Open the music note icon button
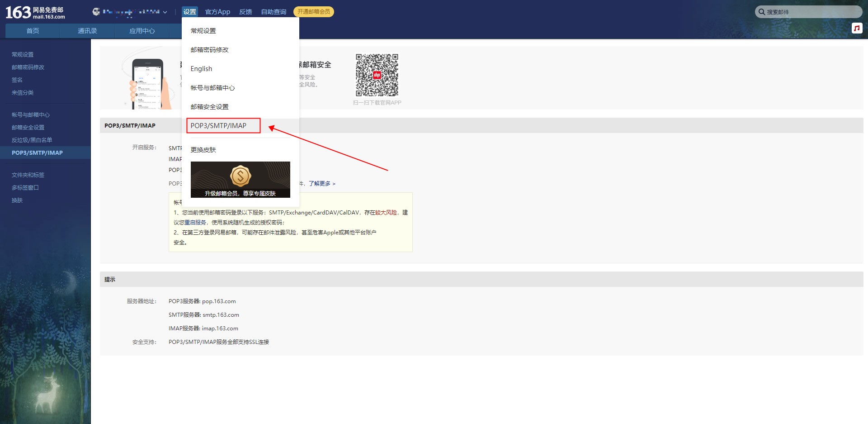868x424 pixels. [857, 28]
